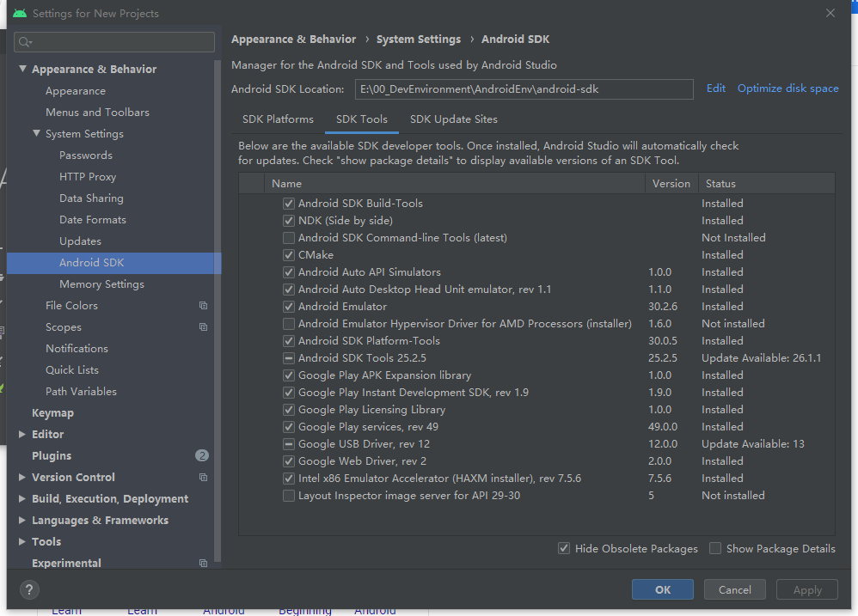
Task: Check Android SDK Command-line Tools (latest)
Action: pyautogui.click(x=288, y=238)
